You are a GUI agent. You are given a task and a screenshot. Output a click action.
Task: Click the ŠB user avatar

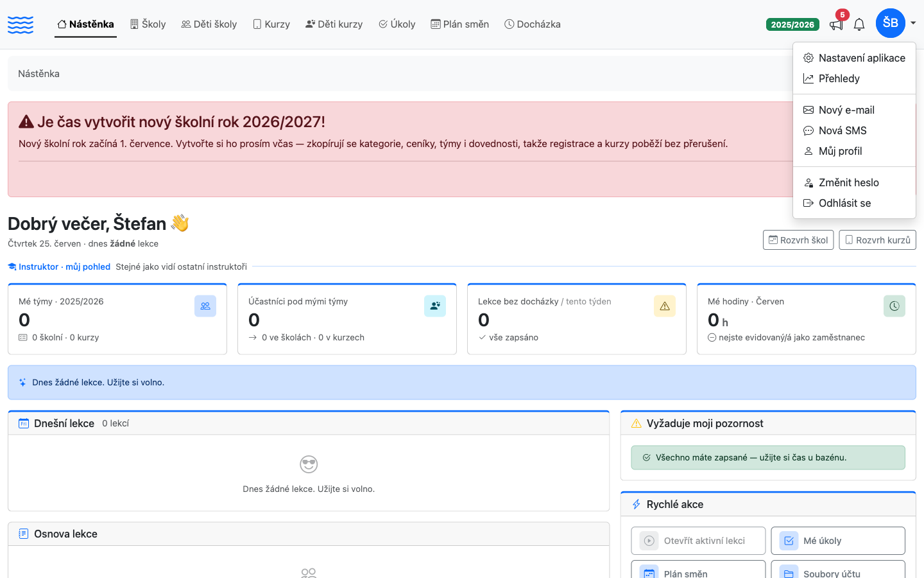click(x=890, y=23)
